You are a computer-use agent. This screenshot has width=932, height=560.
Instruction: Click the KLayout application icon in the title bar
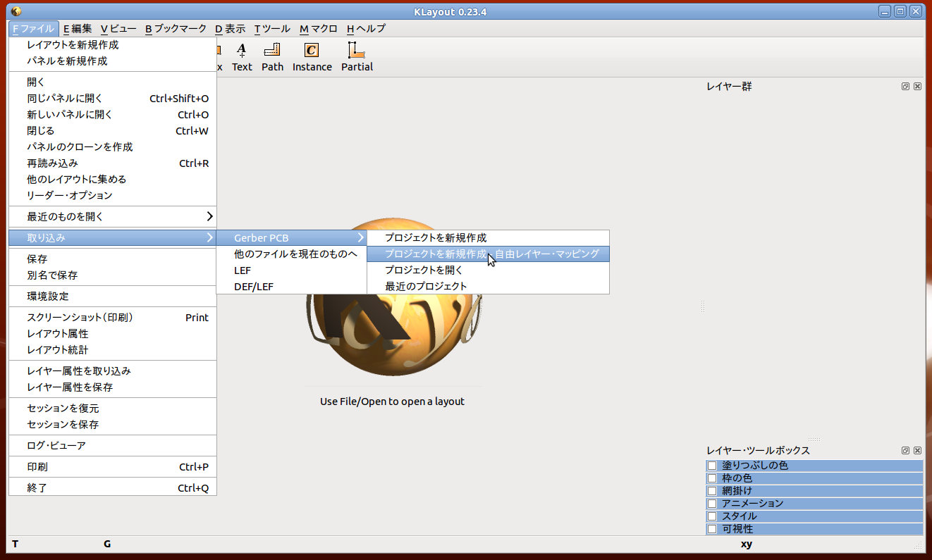17,11
